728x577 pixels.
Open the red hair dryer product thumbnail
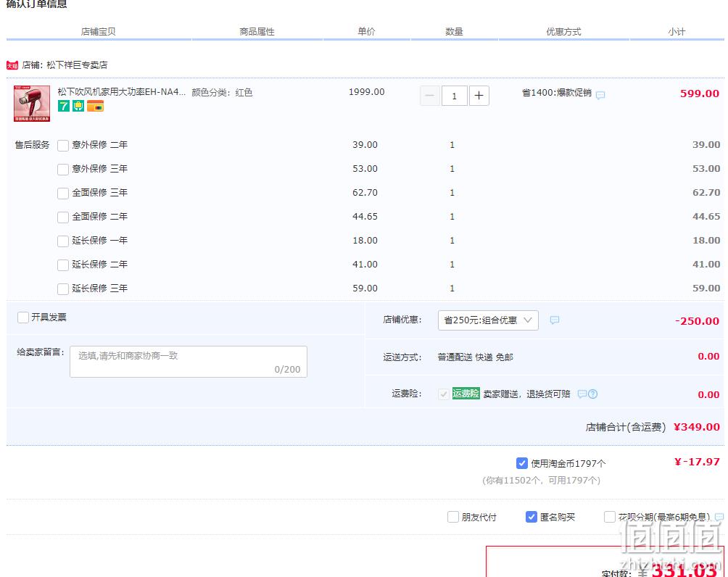pyautogui.click(x=32, y=104)
